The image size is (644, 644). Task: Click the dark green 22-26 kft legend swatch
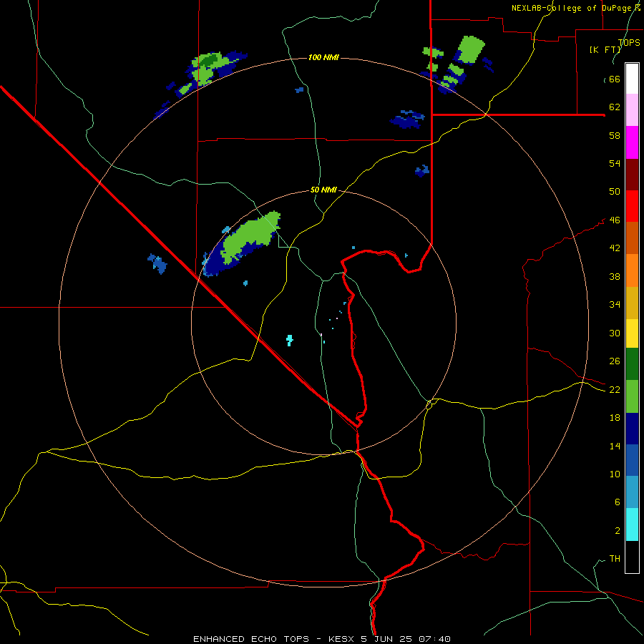[632, 364]
